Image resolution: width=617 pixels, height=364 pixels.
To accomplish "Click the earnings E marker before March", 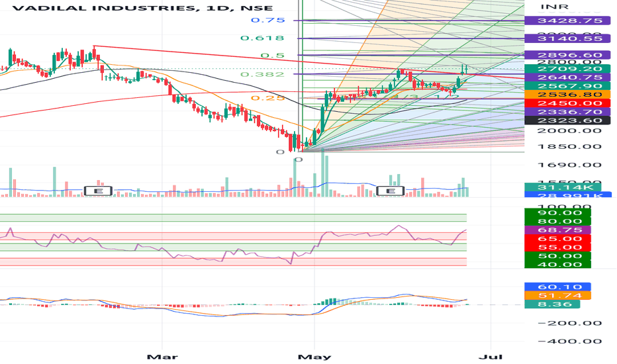I will tap(99, 191).
